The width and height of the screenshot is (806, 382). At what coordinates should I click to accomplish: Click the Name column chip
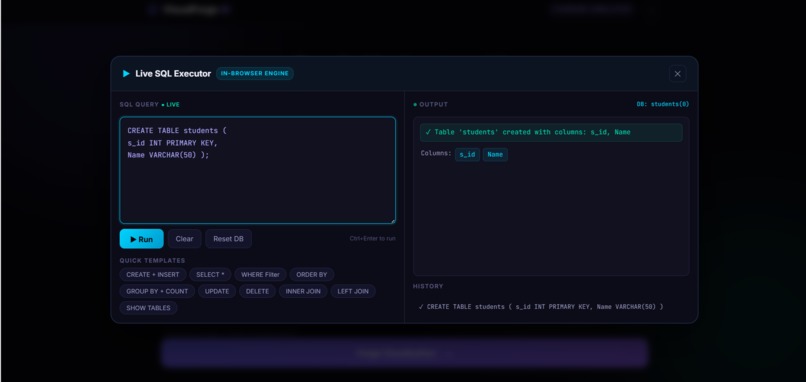coord(495,155)
